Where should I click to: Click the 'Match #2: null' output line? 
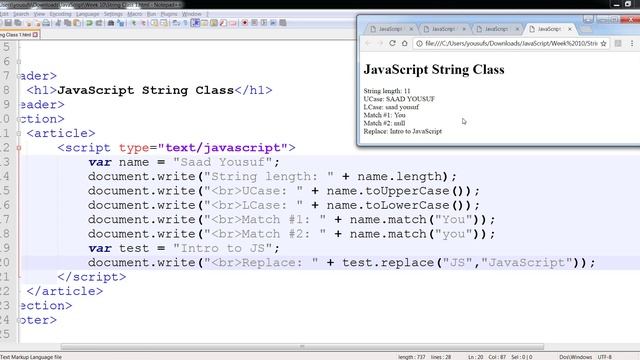pyautogui.click(x=384, y=123)
